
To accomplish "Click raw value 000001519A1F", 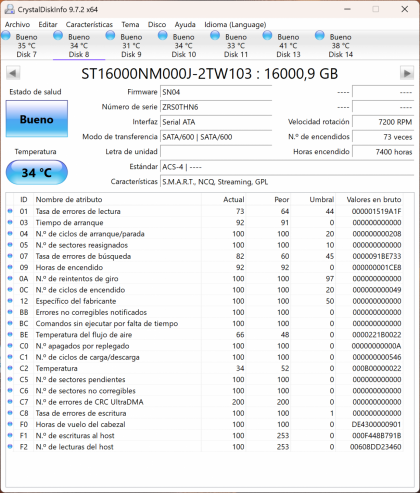I will pyautogui.click(x=376, y=211).
